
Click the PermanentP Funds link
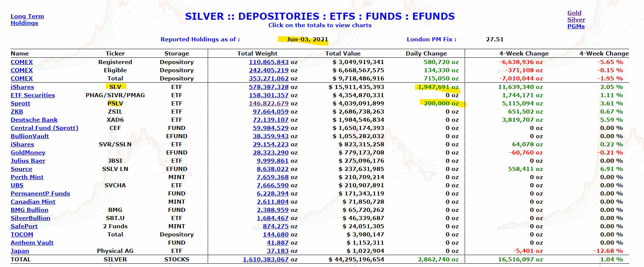point(40,193)
